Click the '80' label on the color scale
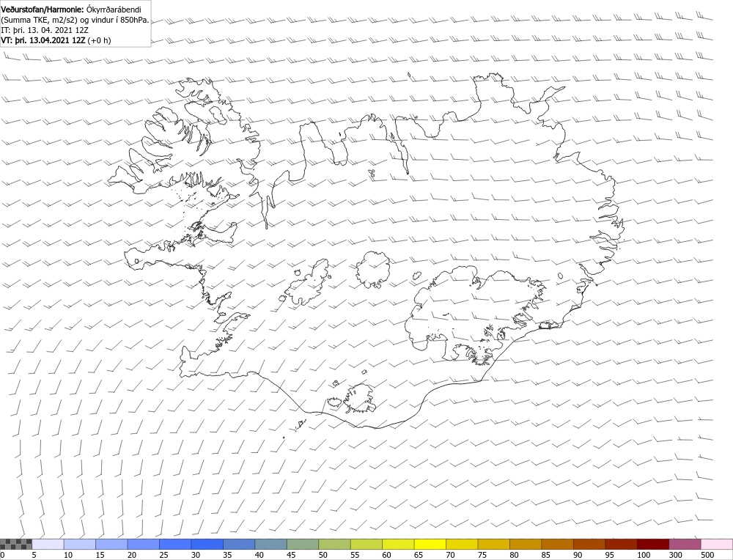 (515, 555)
